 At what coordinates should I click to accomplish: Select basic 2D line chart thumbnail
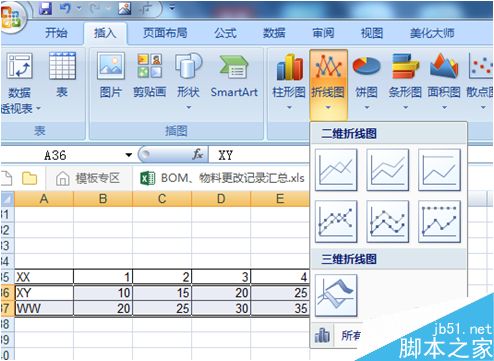(336, 170)
